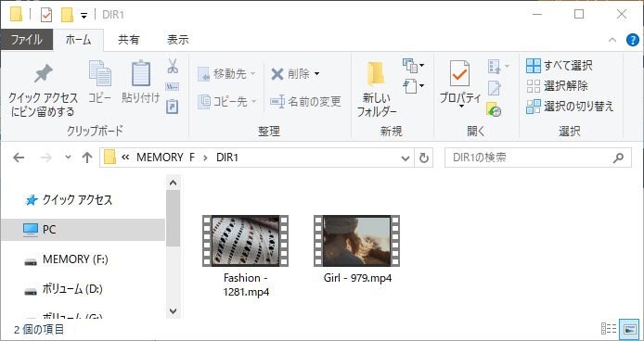The height and width of the screenshot is (341, 644).
Task: Click the Fashion - 1281.mp4 file name
Action: tap(246, 284)
